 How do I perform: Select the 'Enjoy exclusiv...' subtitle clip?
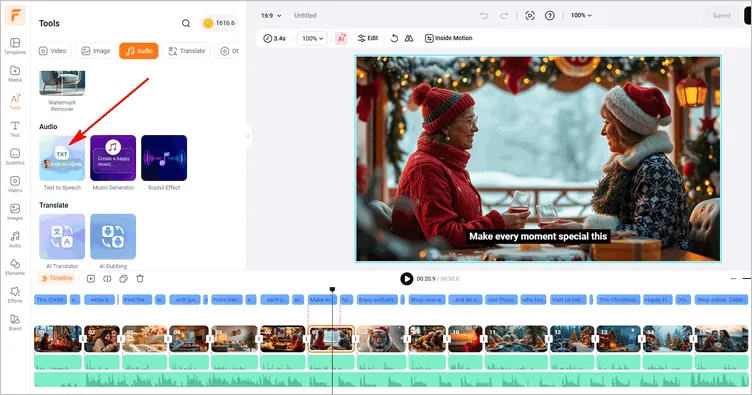coord(377,300)
